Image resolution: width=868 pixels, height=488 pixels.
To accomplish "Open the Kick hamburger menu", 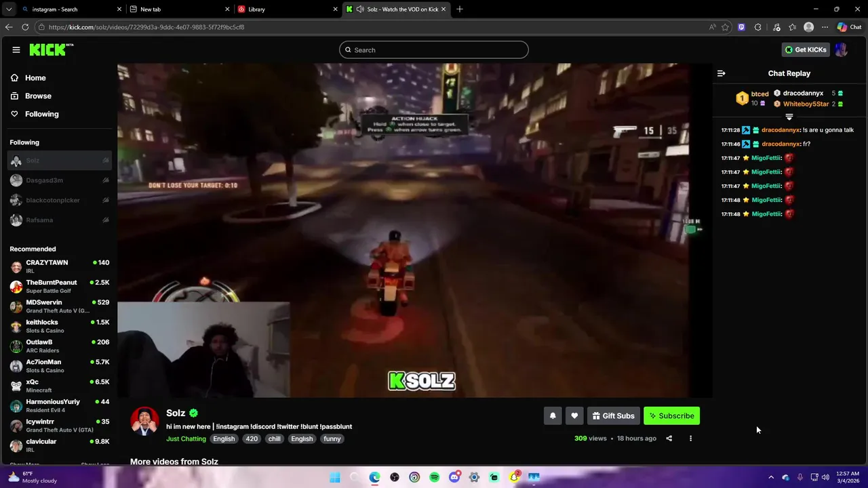I will pyautogui.click(x=16, y=49).
